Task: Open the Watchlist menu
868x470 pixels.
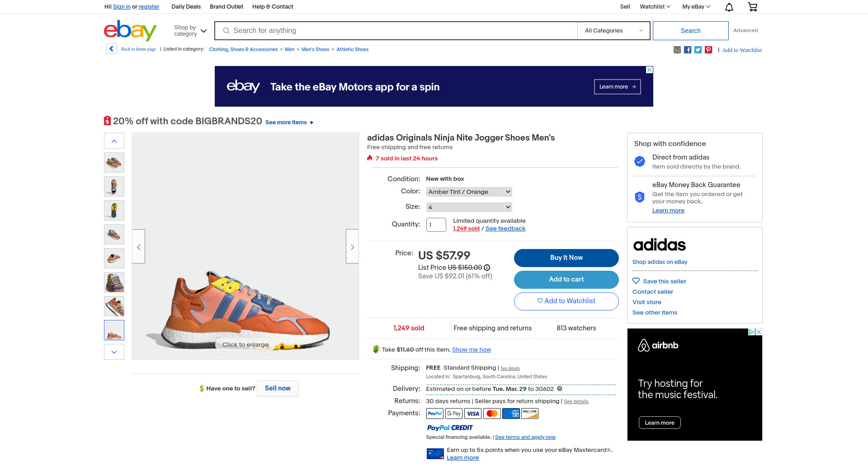Action: click(655, 7)
